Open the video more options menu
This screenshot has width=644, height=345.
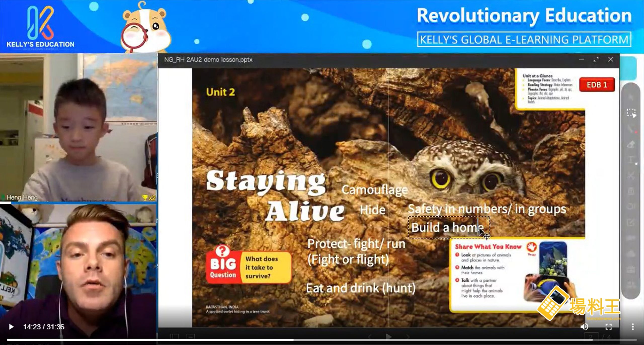pyautogui.click(x=632, y=327)
